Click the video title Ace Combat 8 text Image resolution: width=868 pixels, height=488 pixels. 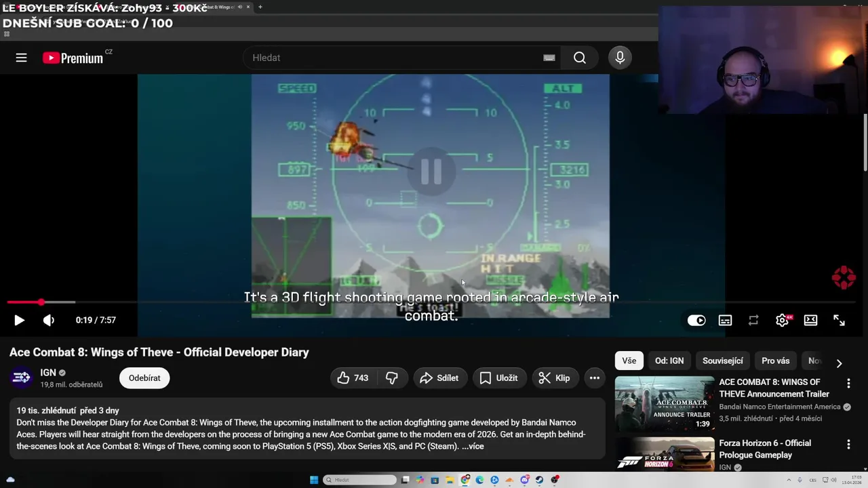(x=159, y=352)
